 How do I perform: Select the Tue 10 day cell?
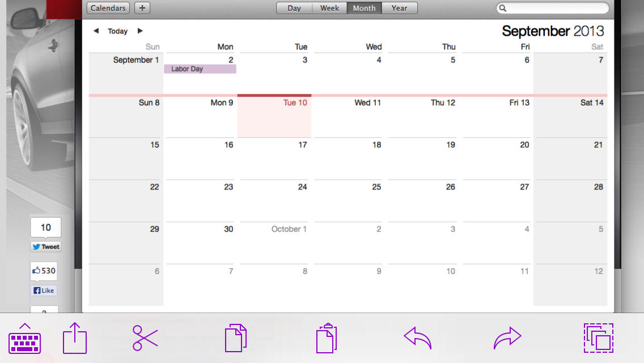tap(274, 117)
